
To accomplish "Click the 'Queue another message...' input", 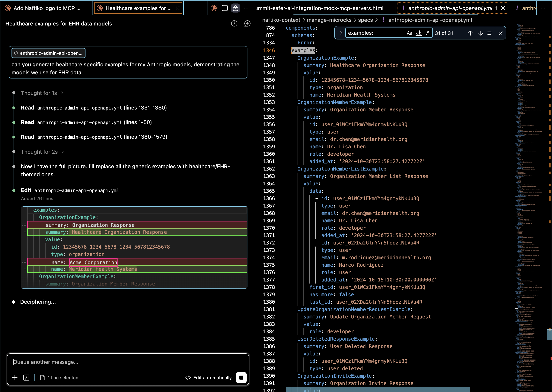I will click(128, 362).
